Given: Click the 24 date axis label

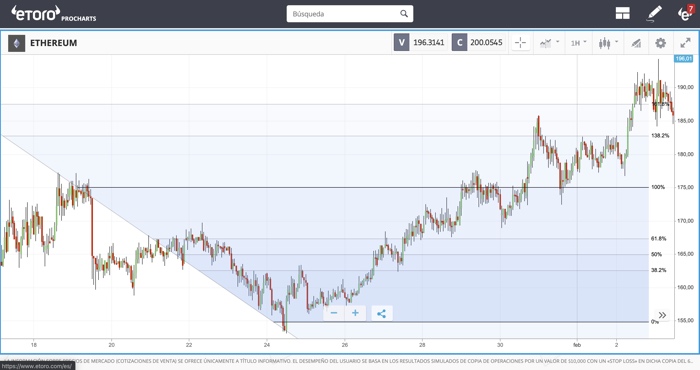Looking at the screenshot, I should click(x=267, y=345).
